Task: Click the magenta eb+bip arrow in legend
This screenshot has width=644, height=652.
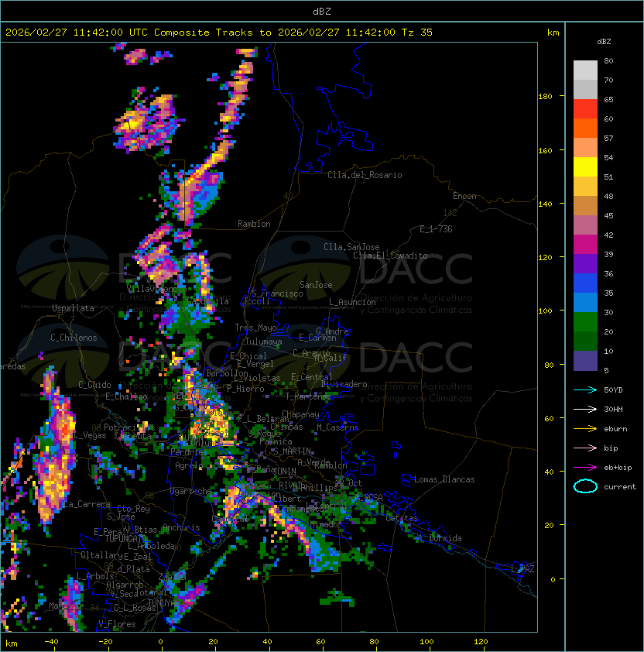Action: 585,468
